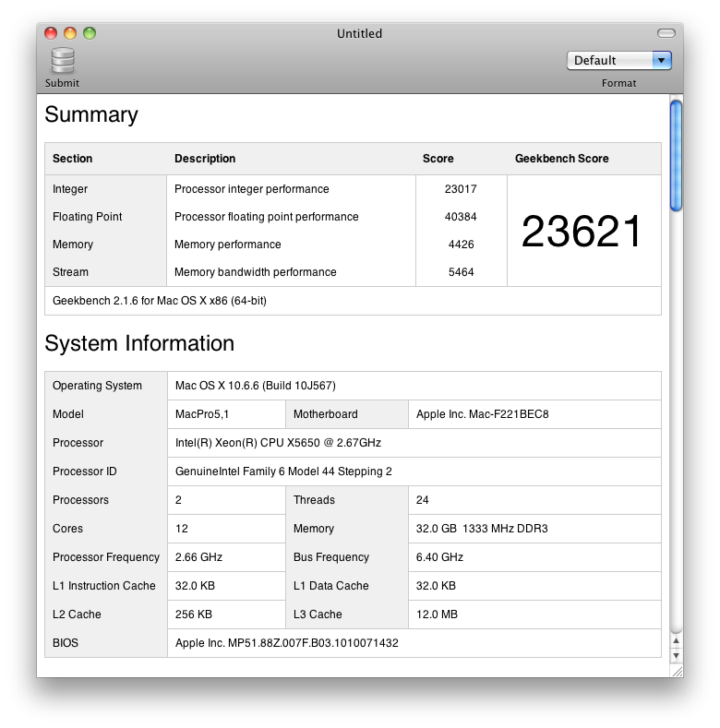Click the Intel Xeon X5650 processor value

pos(278,443)
